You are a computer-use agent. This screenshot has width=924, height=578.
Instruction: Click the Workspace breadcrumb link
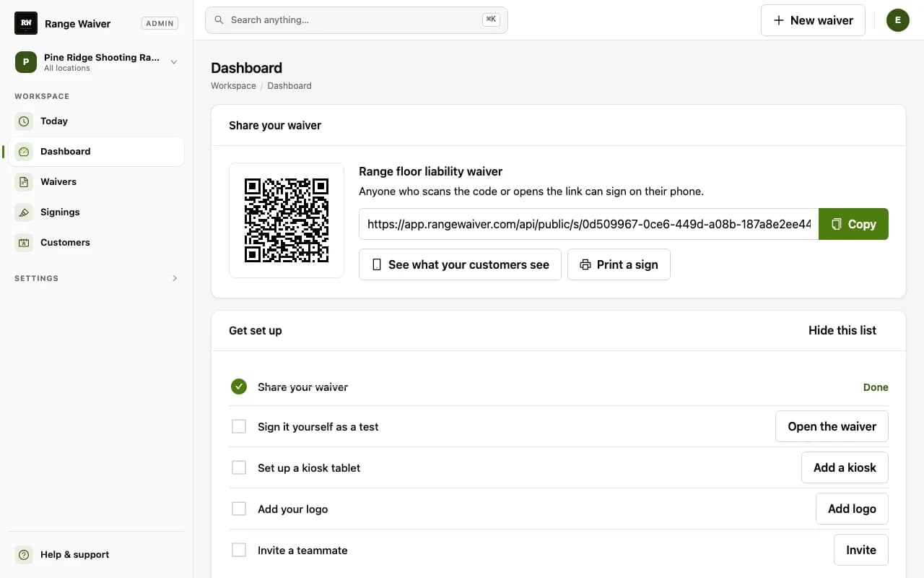point(233,86)
